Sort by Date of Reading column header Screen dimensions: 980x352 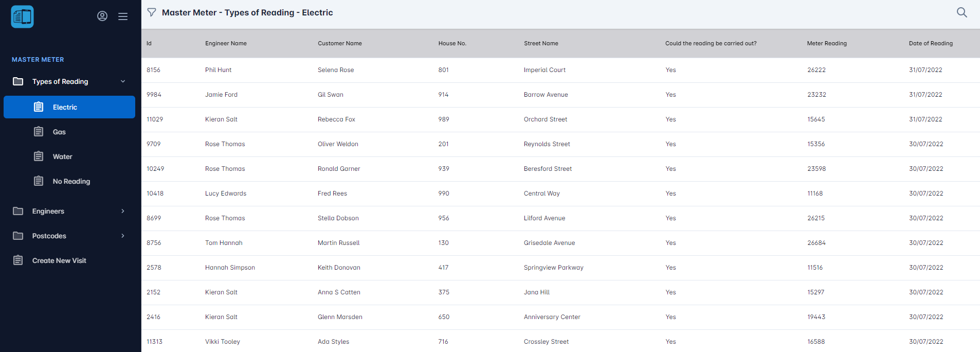click(931, 43)
